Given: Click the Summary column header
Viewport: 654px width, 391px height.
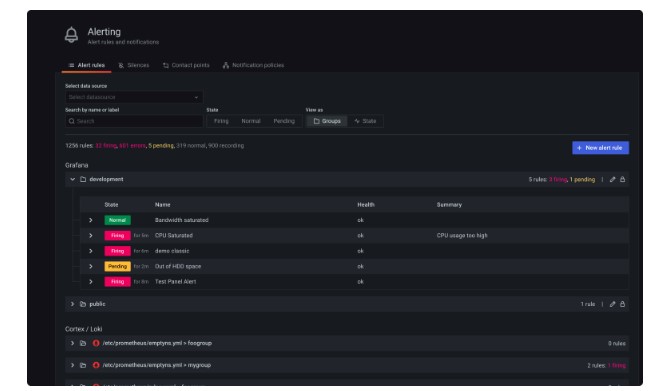Looking at the screenshot, I should 449,205.
